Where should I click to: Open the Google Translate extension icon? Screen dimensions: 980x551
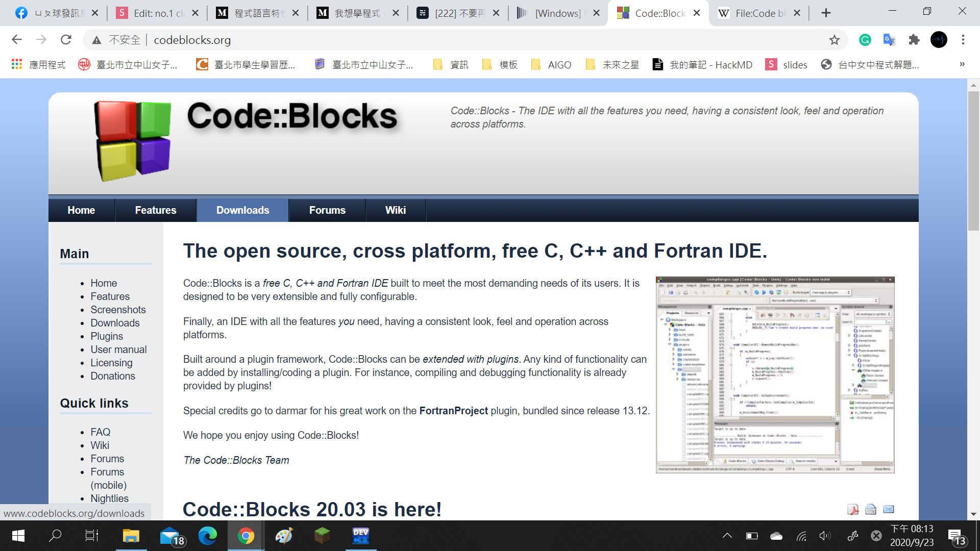(889, 40)
